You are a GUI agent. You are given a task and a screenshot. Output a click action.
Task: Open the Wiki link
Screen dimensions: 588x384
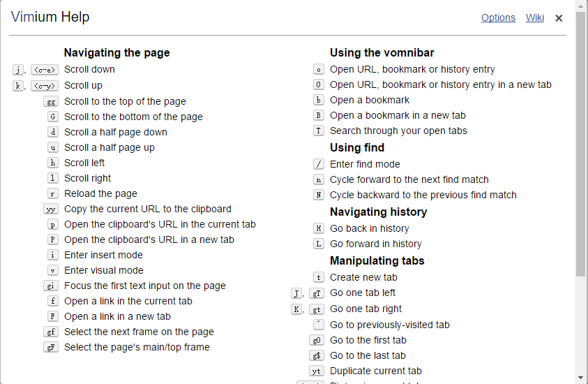pos(534,17)
